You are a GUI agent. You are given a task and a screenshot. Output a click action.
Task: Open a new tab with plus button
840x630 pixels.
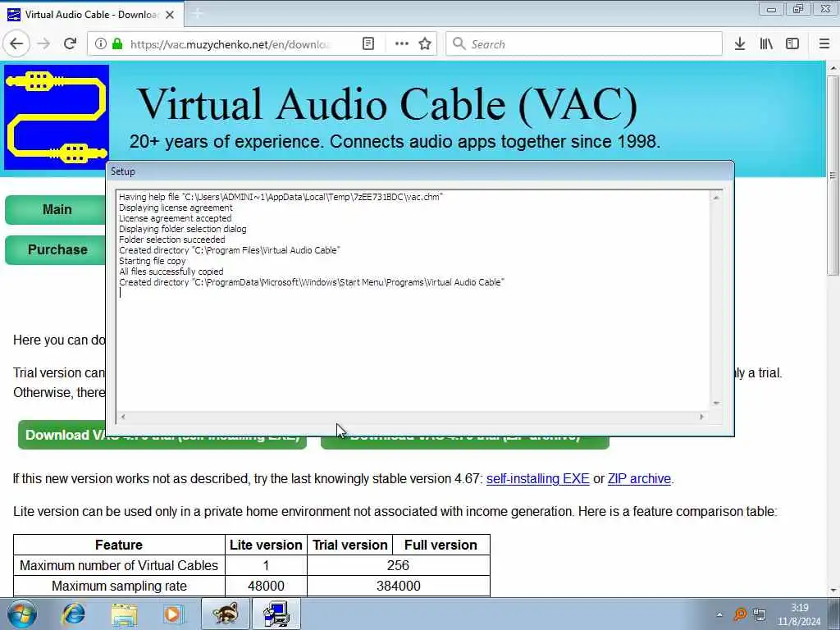[x=197, y=14]
